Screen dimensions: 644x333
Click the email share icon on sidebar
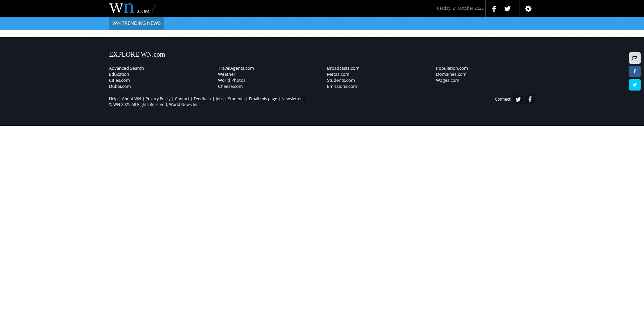pos(634,58)
